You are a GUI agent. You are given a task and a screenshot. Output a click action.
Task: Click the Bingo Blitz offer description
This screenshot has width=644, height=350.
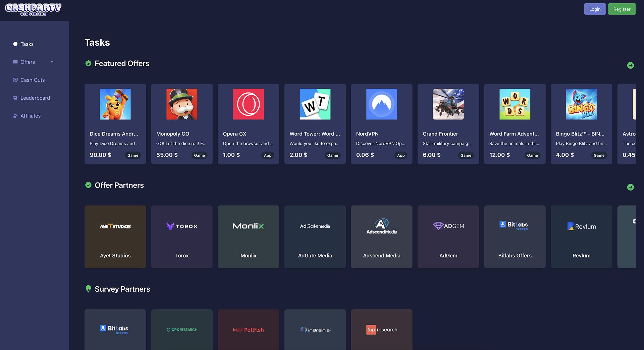[581, 144]
